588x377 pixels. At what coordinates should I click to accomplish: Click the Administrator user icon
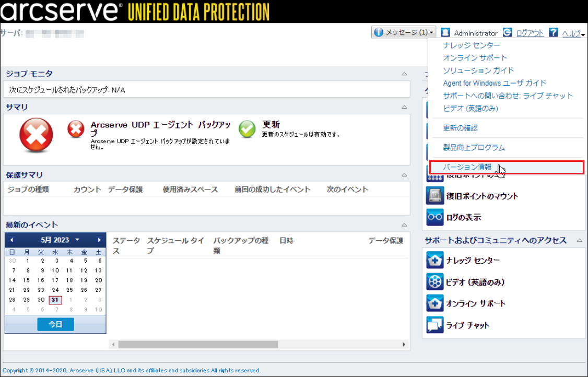445,32
